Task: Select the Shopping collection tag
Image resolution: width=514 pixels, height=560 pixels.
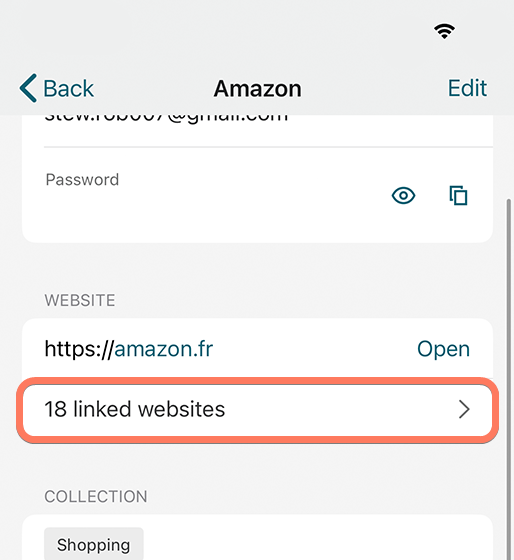Action: pyautogui.click(x=94, y=544)
